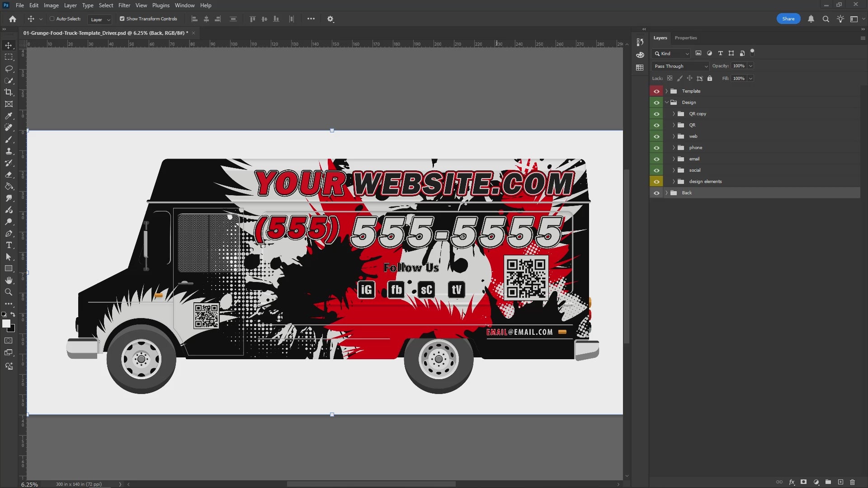This screenshot has height=488, width=868.
Task: Uncheck Show Transform Controls
Action: pos(122,19)
